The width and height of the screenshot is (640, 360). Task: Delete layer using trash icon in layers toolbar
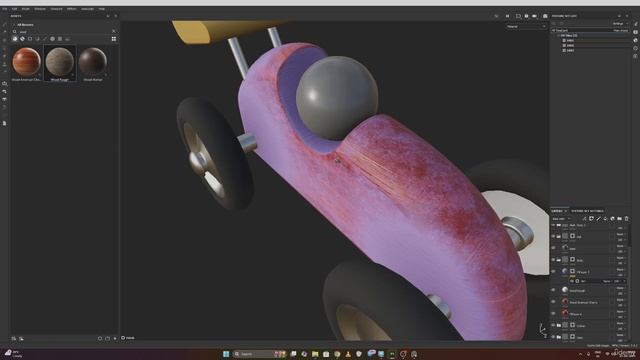pos(627,219)
